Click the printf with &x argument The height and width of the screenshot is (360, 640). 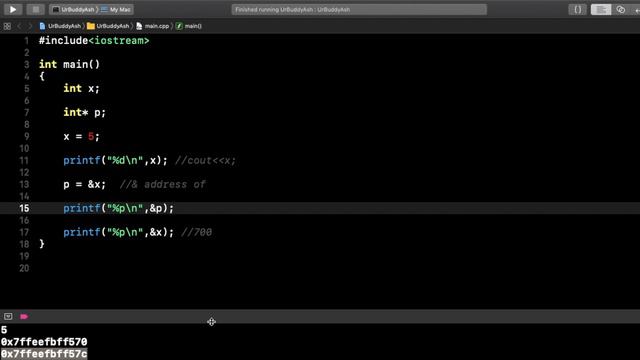(118, 232)
